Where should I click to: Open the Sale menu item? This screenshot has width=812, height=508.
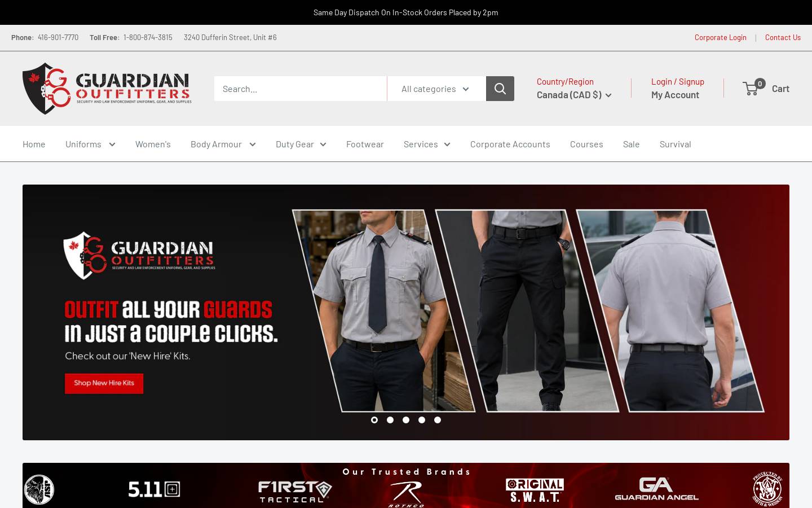[631, 144]
